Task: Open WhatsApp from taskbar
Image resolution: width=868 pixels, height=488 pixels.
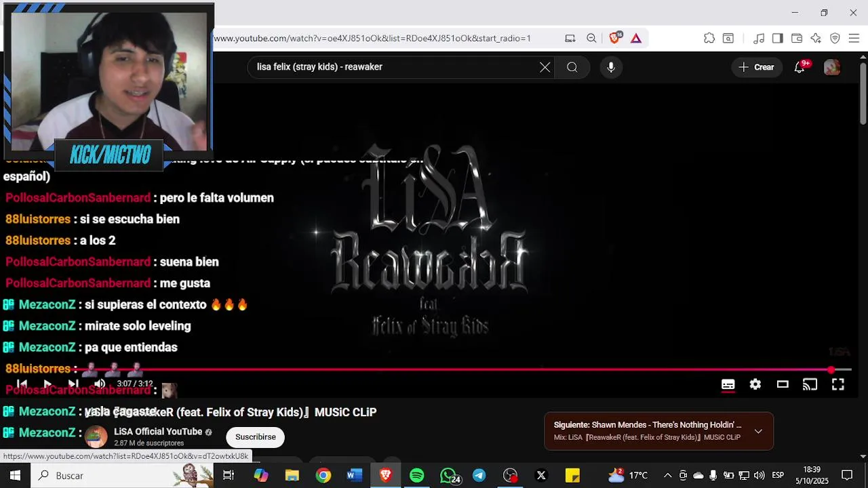Action: [x=449, y=476]
